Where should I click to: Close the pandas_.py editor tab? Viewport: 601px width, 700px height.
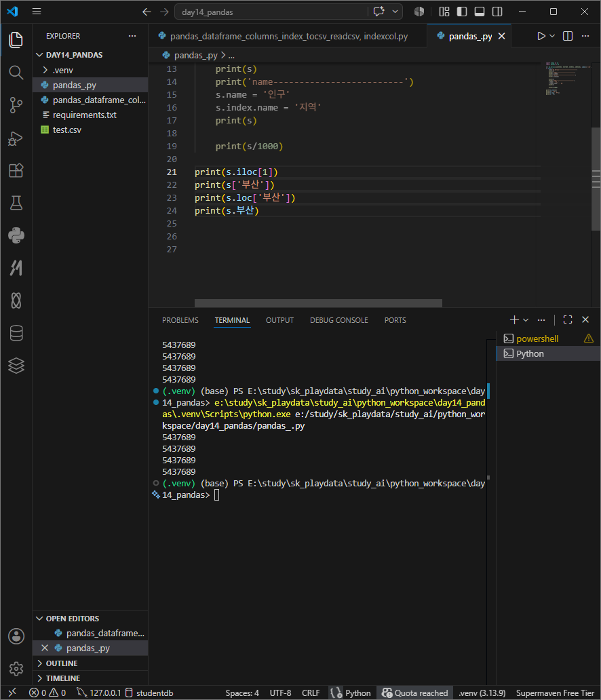(501, 36)
